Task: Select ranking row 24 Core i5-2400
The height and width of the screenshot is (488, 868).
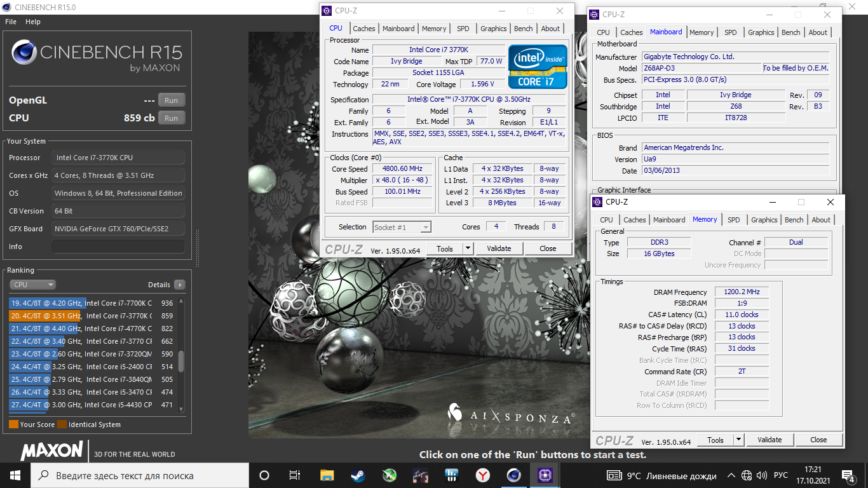Action: [92, 367]
